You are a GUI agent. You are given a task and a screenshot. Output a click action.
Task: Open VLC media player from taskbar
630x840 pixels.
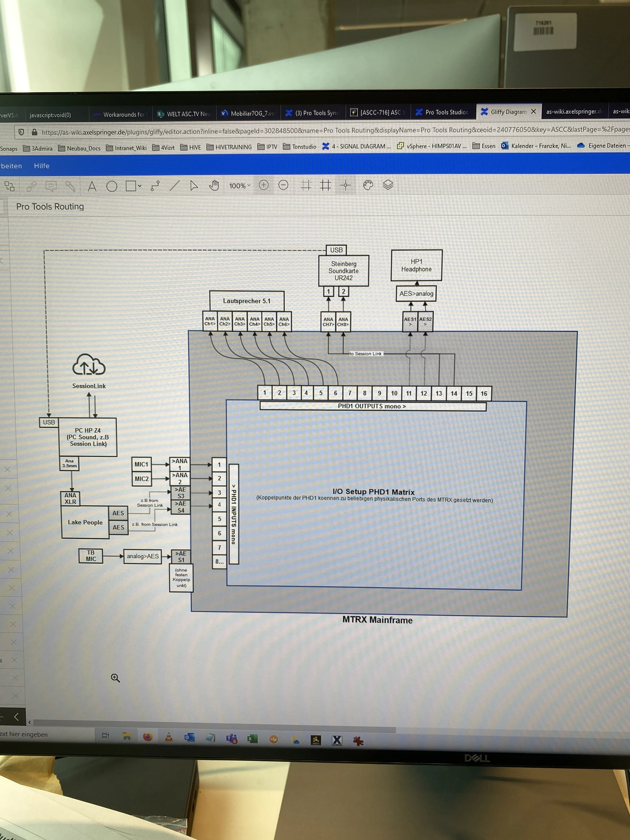(169, 737)
